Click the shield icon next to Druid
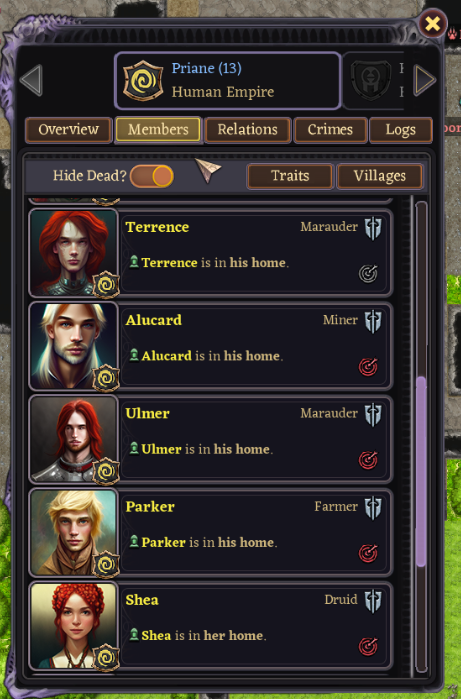The image size is (461, 699). [x=373, y=601]
